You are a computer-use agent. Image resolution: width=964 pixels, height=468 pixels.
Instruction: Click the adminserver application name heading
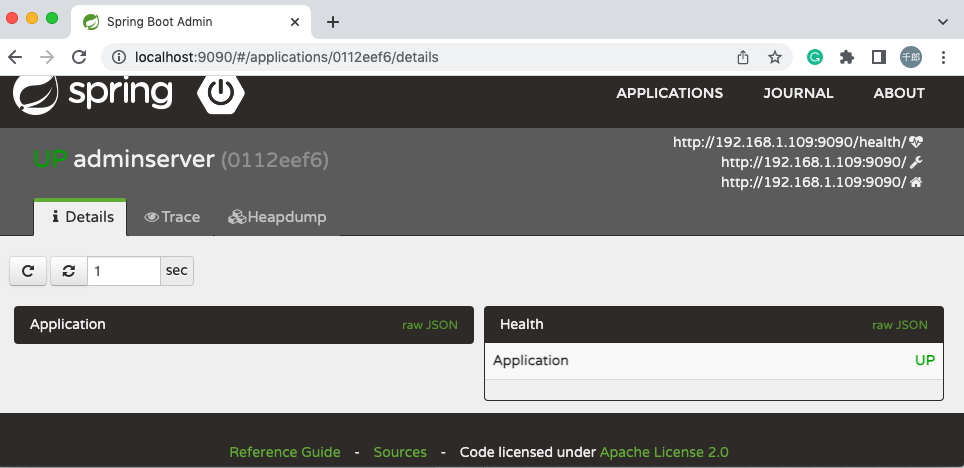(144, 160)
